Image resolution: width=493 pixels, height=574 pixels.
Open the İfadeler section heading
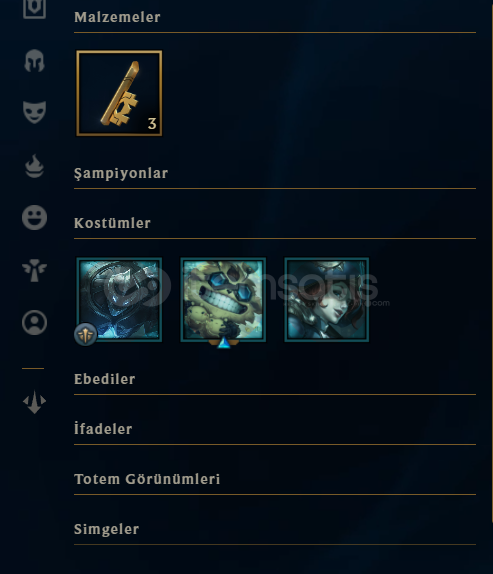tap(103, 429)
